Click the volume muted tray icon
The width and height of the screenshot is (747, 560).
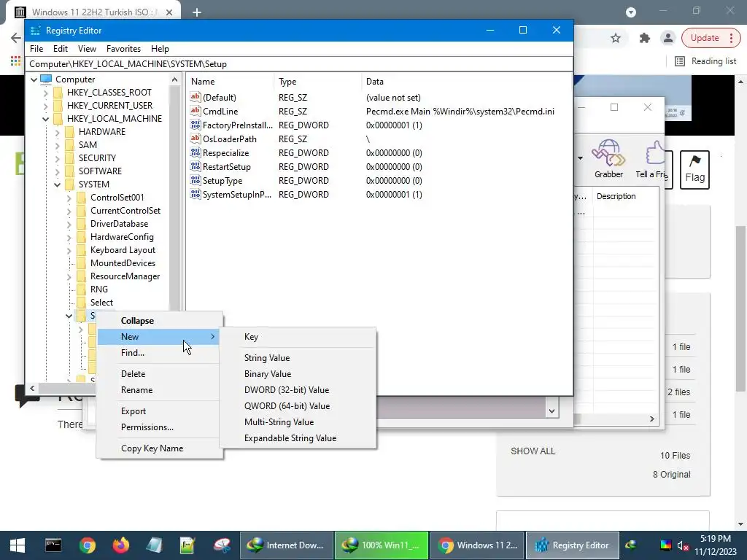pyautogui.click(x=683, y=545)
